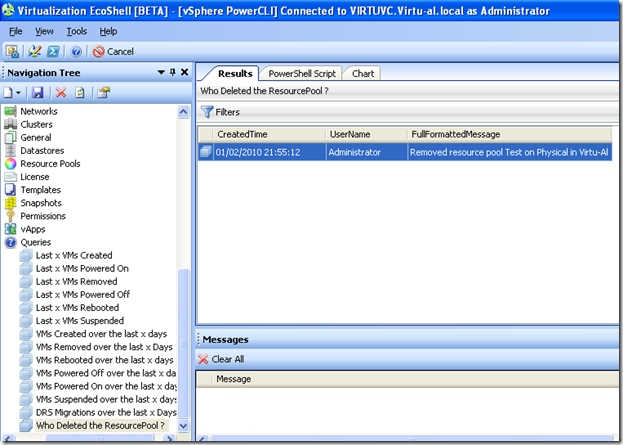
Task: Click the refresh icon in Navigation Tree toolbar
Action: coord(80,93)
